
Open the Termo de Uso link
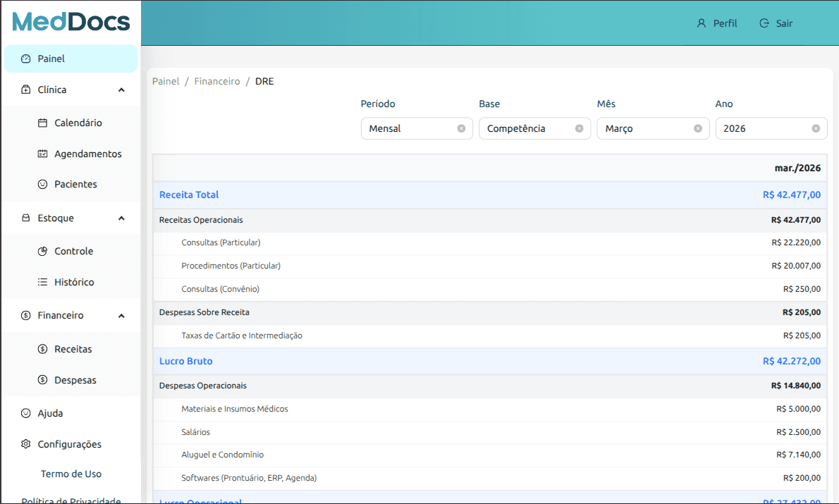(71, 474)
